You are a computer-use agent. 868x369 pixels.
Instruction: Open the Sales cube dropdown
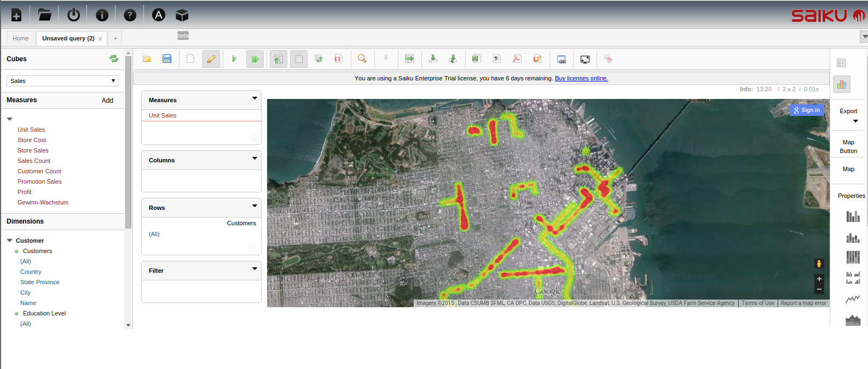(63, 81)
